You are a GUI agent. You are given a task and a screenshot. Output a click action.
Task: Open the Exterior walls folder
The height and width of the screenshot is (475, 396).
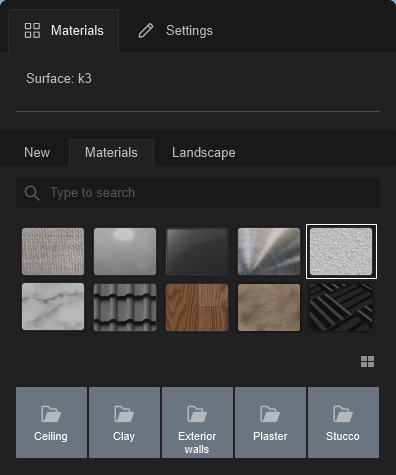(x=197, y=422)
